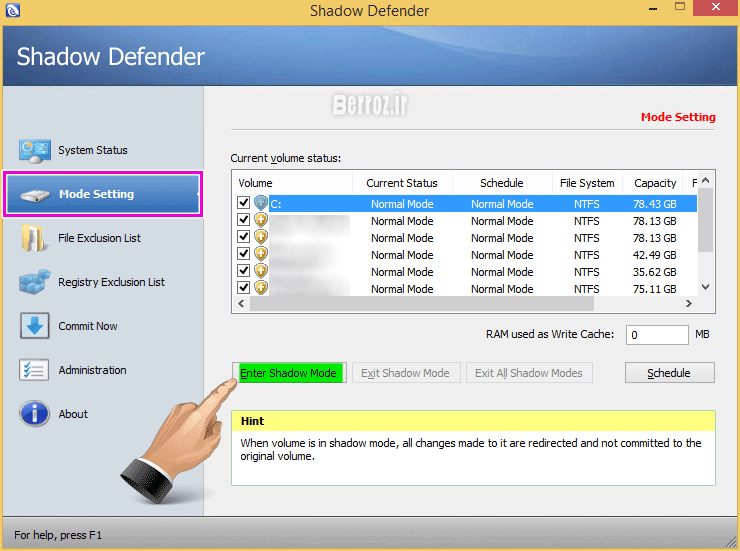Click the volume list vertical scrollbar thumb
Screen dimensions: 740x551
point(706,220)
